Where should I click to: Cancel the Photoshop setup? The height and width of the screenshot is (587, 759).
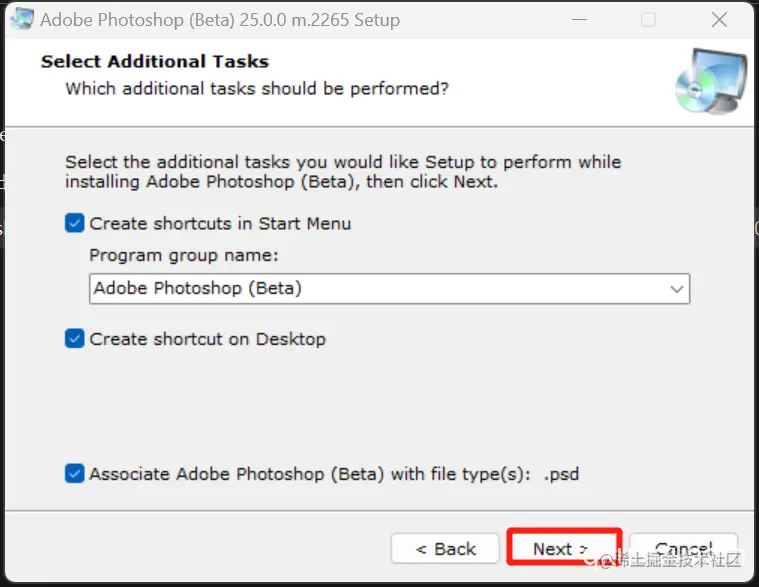(x=684, y=548)
